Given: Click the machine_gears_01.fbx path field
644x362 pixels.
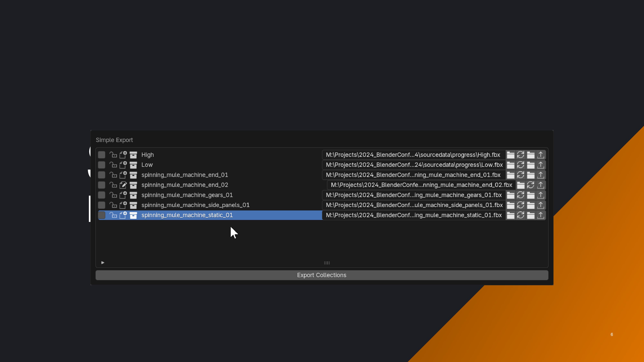Looking at the screenshot, I should (414, 195).
